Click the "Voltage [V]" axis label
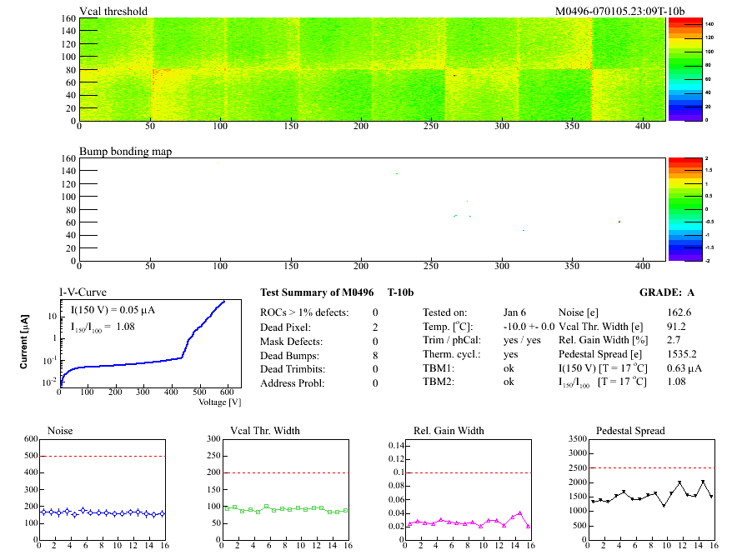The width and height of the screenshot is (747, 560). [x=219, y=402]
